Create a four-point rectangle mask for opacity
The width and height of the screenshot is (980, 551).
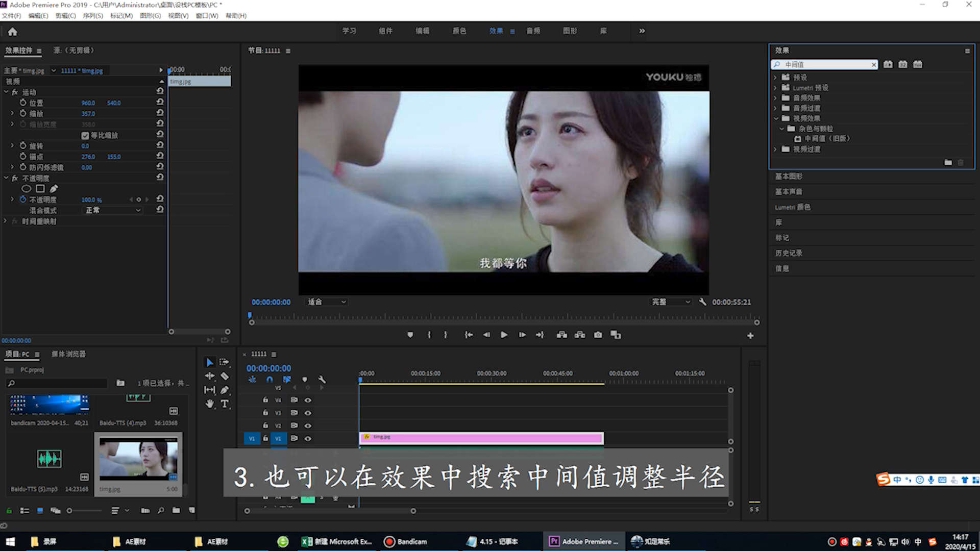tap(40, 189)
